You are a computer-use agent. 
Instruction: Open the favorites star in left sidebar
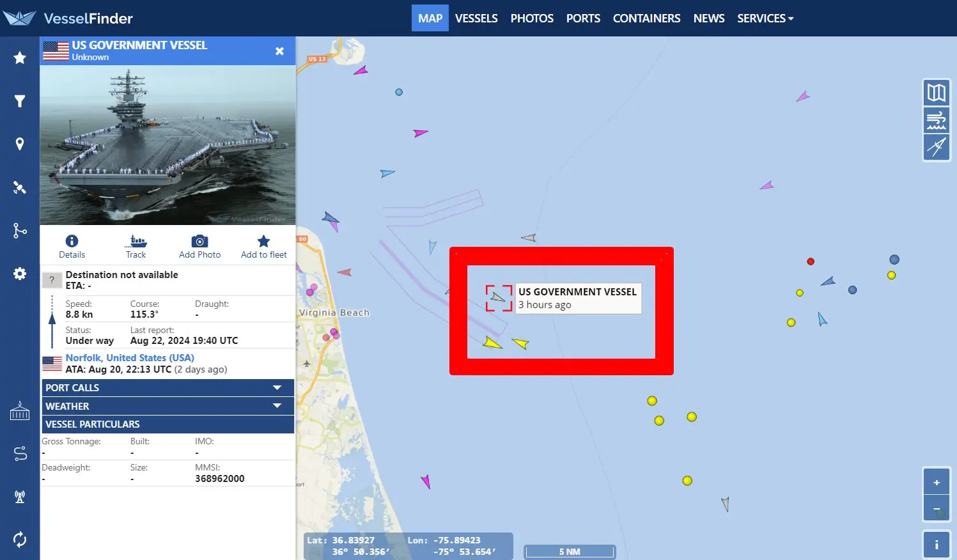[20, 58]
